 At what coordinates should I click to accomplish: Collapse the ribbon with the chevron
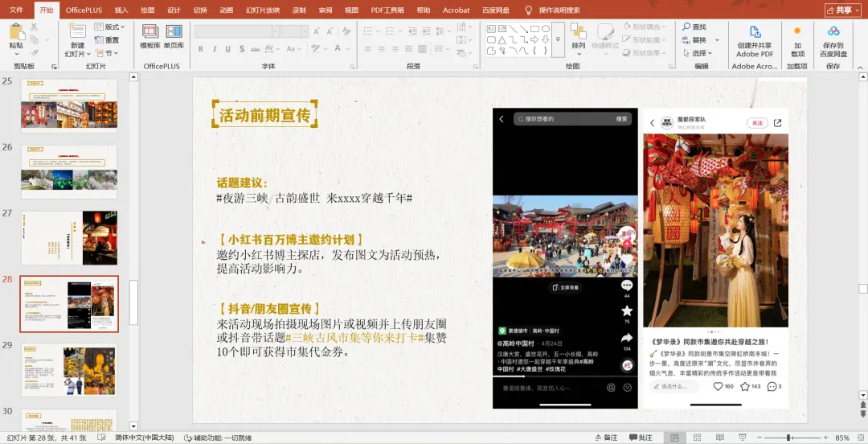click(x=860, y=67)
